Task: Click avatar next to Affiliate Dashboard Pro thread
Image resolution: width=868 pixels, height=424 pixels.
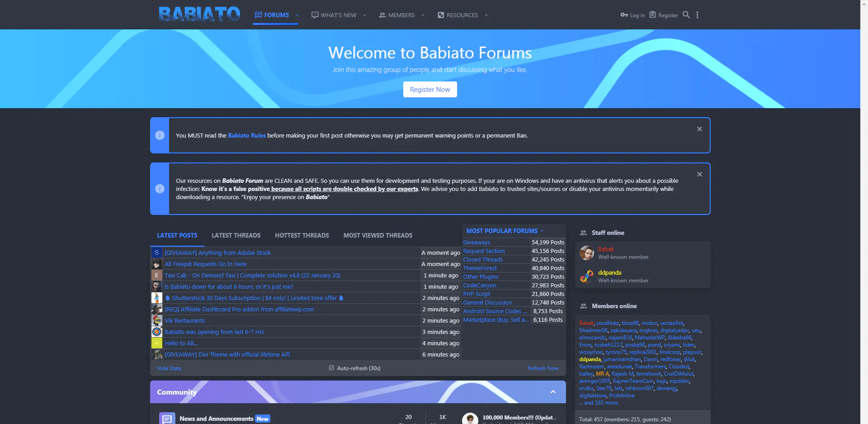Action: coord(156,309)
